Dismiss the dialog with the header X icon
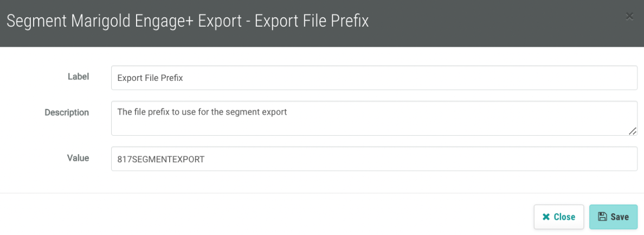The width and height of the screenshot is (644, 235). 629,16
